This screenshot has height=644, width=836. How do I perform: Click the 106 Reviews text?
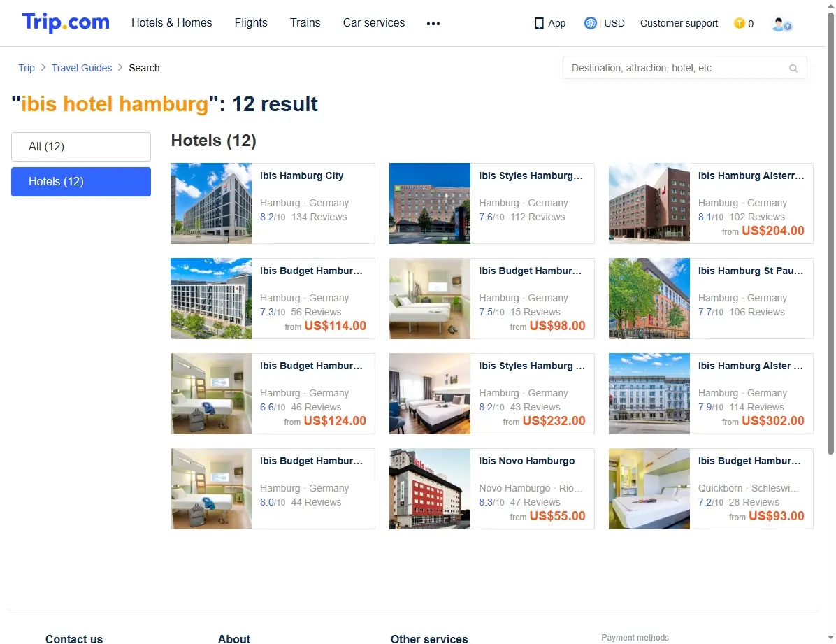[x=756, y=312]
